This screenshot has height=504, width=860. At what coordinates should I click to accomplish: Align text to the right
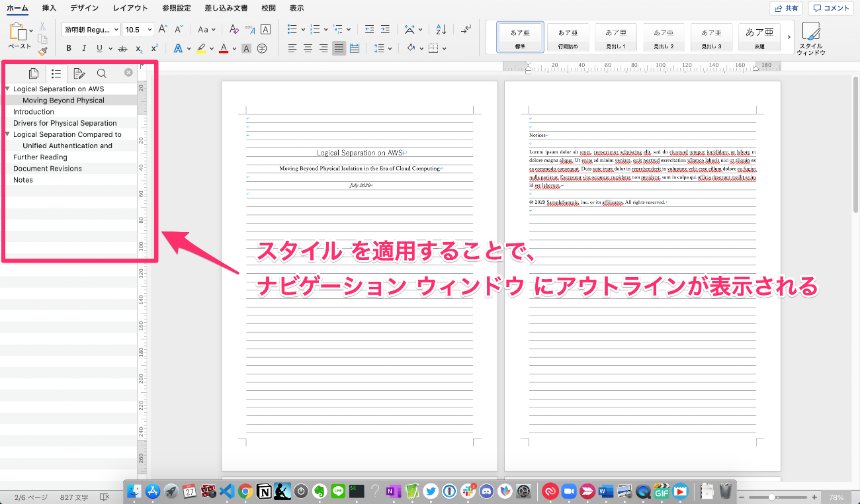[x=323, y=48]
